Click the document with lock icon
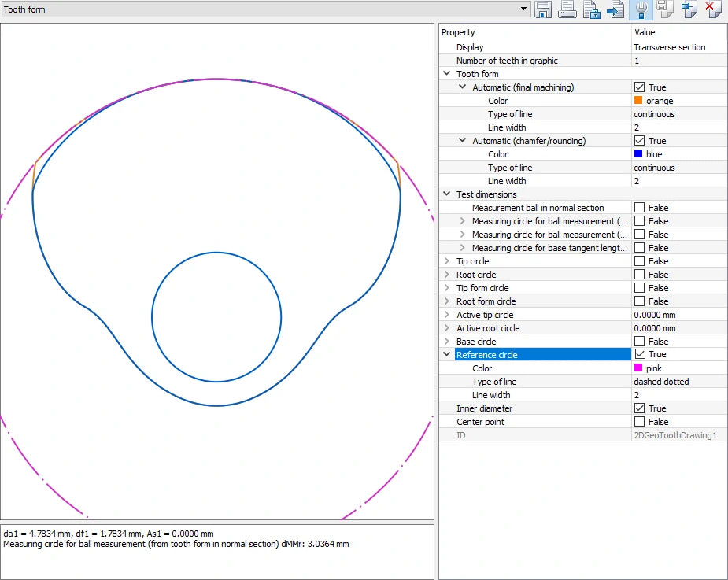The height and width of the screenshot is (580, 728). click(x=592, y=9)
